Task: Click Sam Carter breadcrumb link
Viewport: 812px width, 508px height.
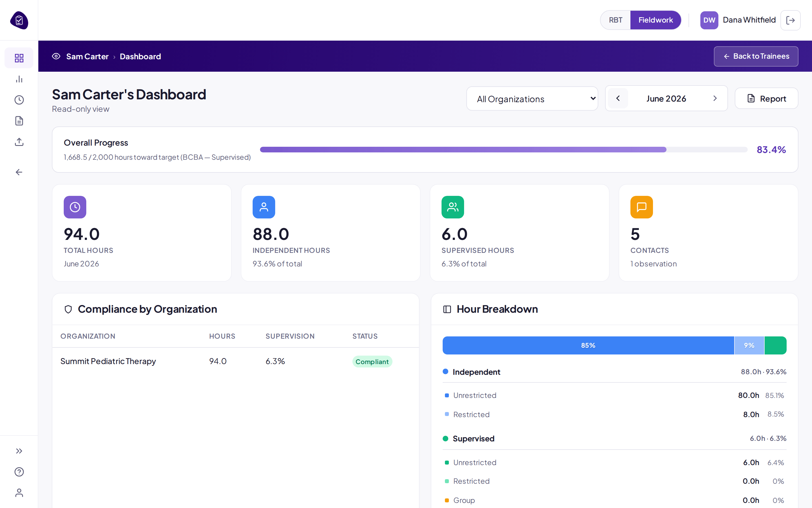Action: [87, 56]
